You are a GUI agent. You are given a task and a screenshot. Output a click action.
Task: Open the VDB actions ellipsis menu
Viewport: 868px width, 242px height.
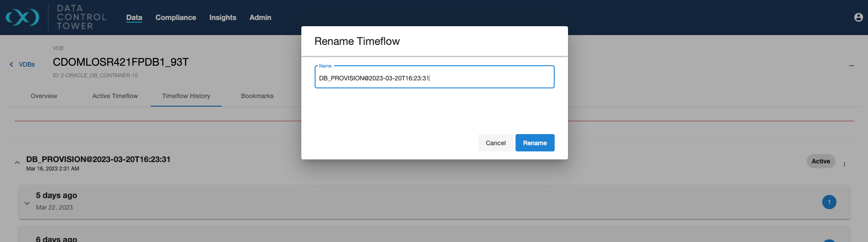point(851,66)
